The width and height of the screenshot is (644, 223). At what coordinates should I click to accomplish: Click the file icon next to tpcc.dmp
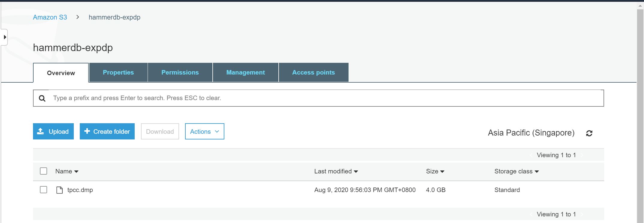pyautogui.click(x=59, y=190)
